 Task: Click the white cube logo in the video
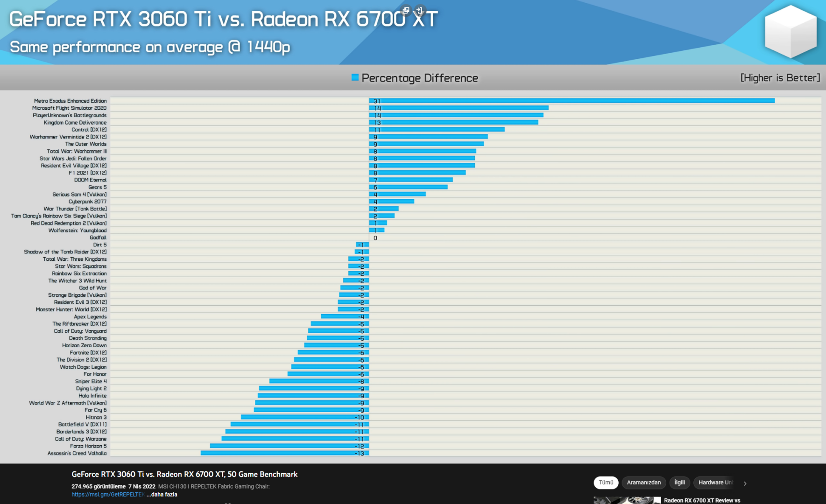791,31
